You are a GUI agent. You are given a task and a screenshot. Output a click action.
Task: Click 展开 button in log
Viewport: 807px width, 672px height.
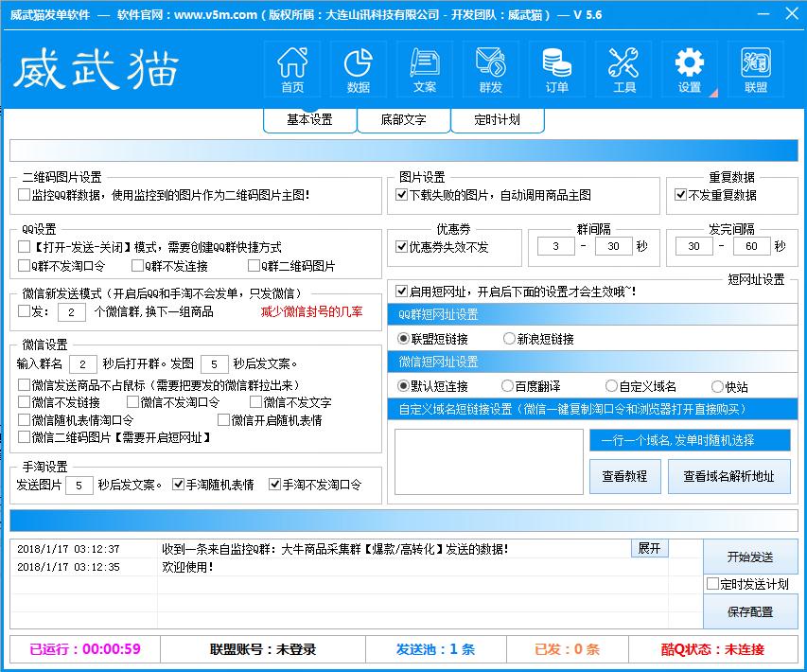(x=650, y=548)
